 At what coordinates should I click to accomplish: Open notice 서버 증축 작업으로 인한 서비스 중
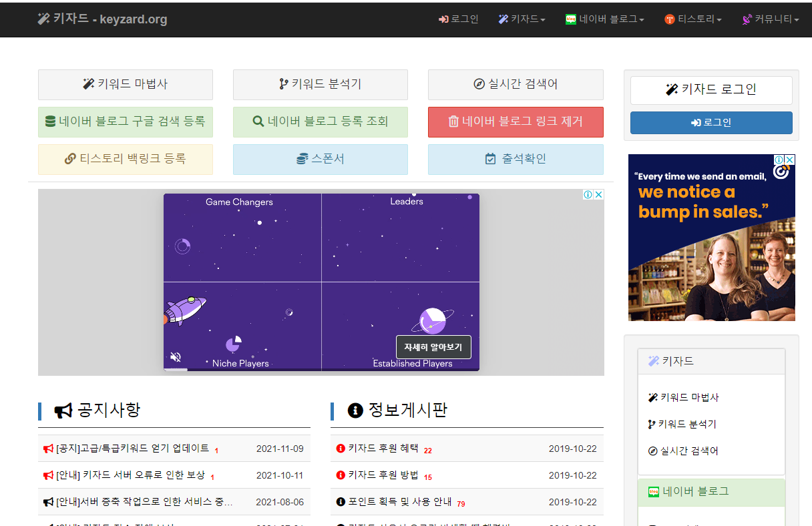144,502
